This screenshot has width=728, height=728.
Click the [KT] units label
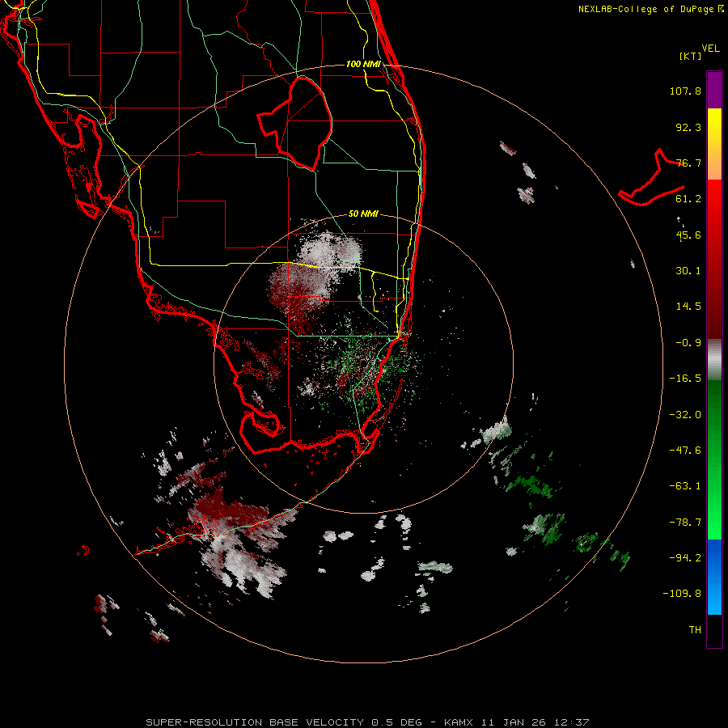(691, 56)
